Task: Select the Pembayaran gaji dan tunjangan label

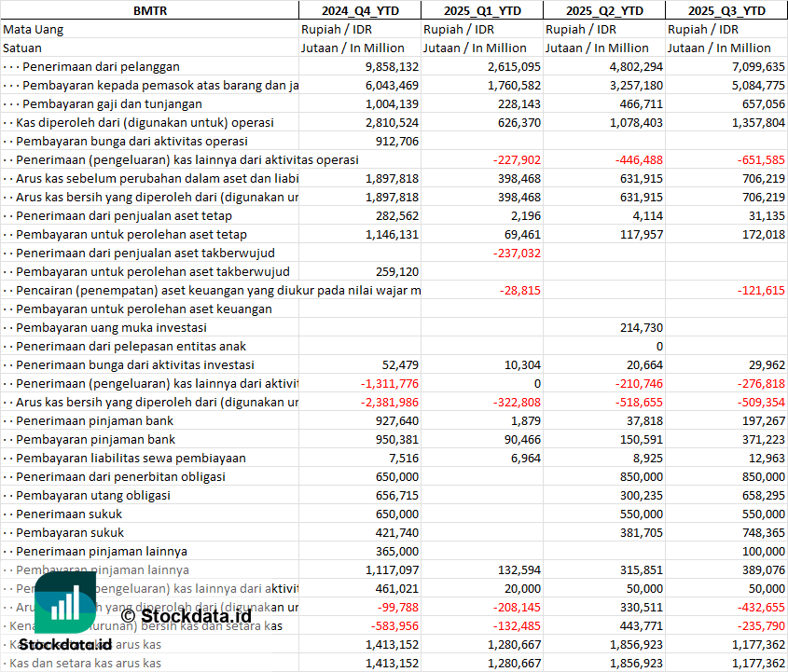Action: click(x=112, y=103)
